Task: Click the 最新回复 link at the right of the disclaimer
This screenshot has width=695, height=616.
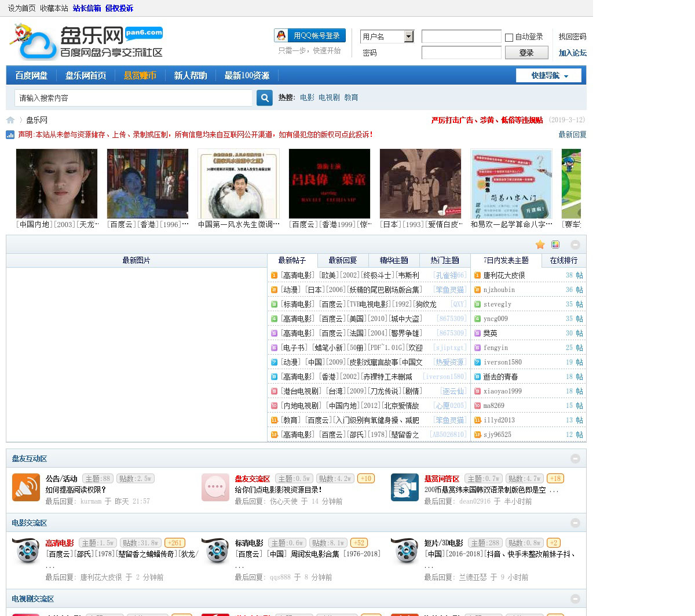Action: pos(572,134)
